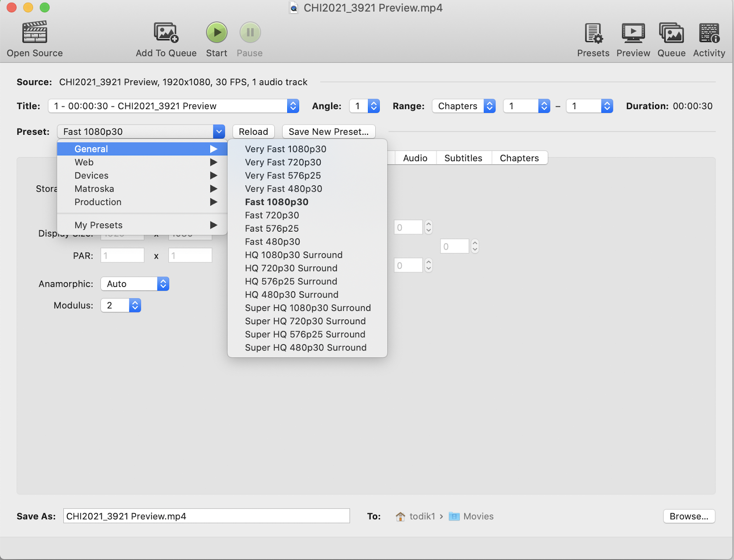The width and height of the screenshot is (734, 560).
Task: Expand the Matroska preset submenu
Action: (x=142, y=189)
